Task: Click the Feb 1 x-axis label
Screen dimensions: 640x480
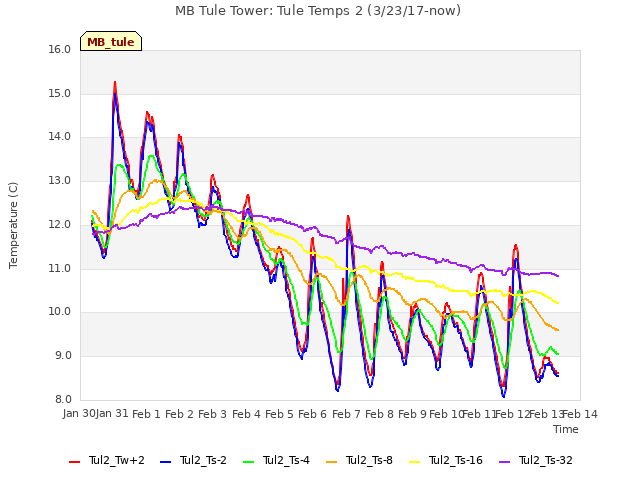Action: pyautogui.click(x=147, y=414)
